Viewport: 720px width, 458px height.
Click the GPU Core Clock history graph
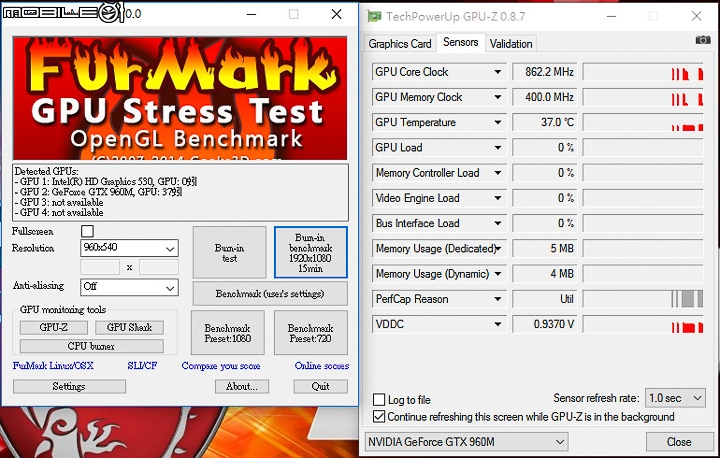[x=643, y=72]
